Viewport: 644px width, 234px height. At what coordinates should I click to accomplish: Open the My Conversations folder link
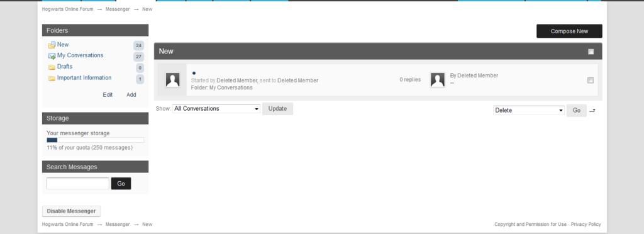[x=80, y=55]
